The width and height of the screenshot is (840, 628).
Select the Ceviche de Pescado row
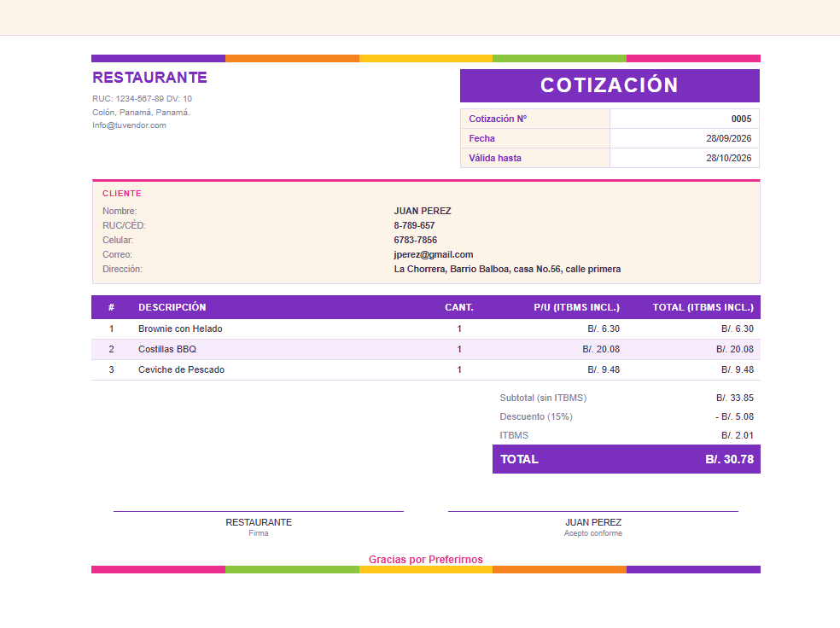click(x=426, y=369)
